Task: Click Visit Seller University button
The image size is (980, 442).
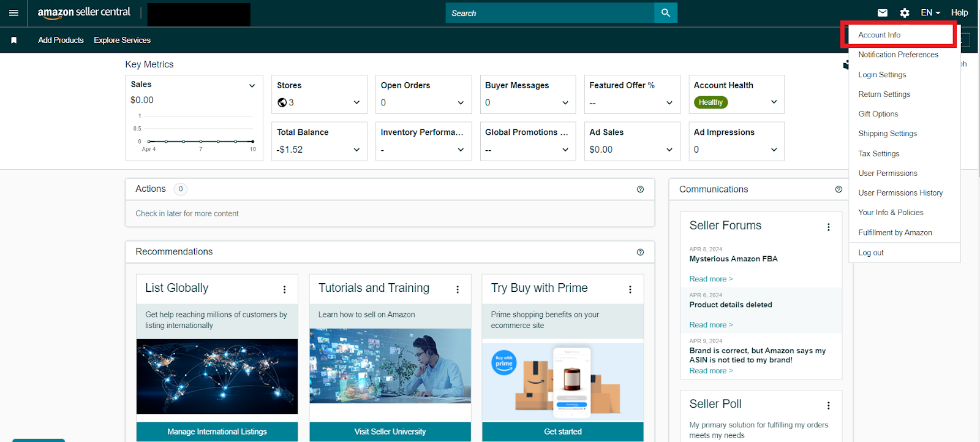Action: point(390,432)
